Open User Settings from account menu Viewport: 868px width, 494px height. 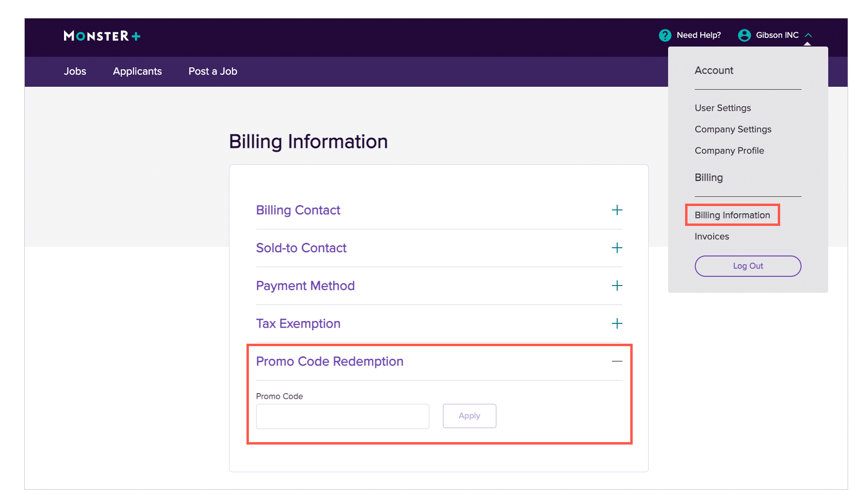tap(722, 108)
